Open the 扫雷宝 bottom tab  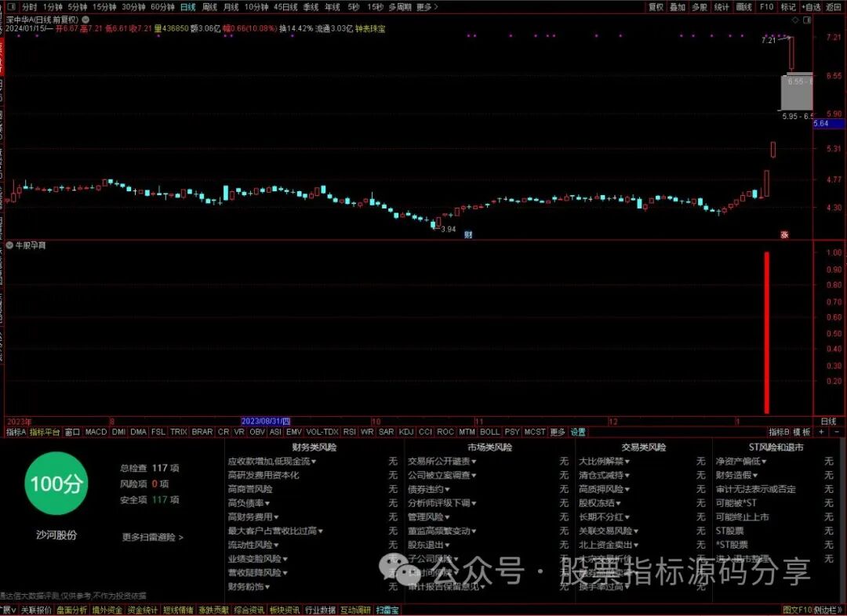388,610
